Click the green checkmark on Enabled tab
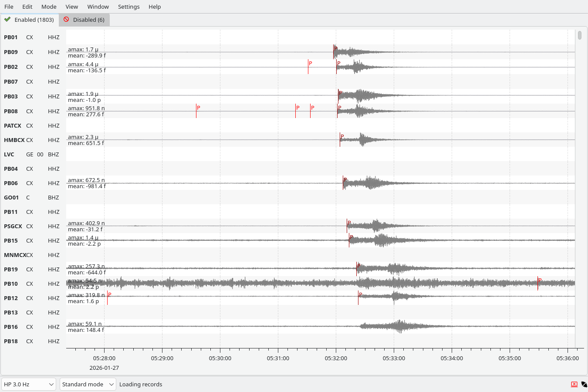588x392 pixels. [7, 20]
